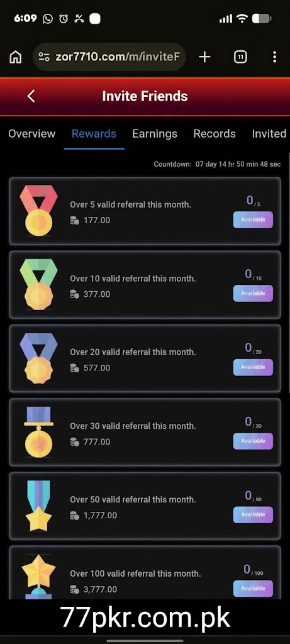
Task: Tap the gold star medal for 50 referrals
Action: click(x=38, y=506)
